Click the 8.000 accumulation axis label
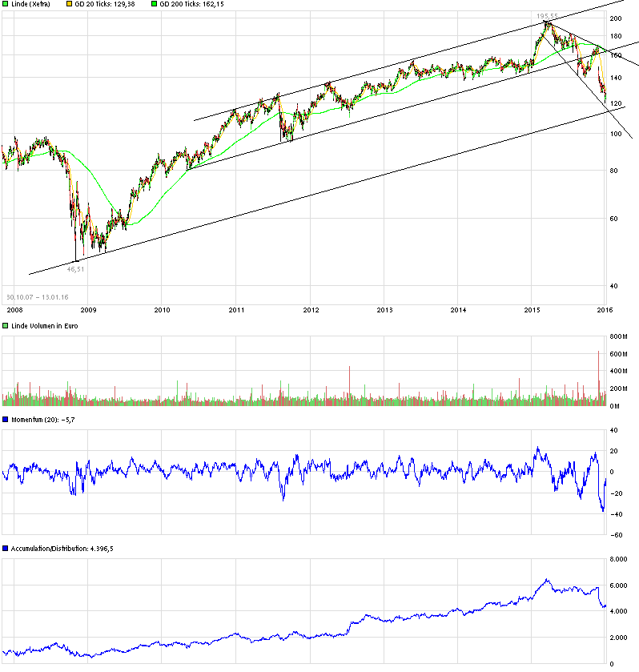Image resolution: width=639 pixels, height=672 pixels. tap(619, 559)
